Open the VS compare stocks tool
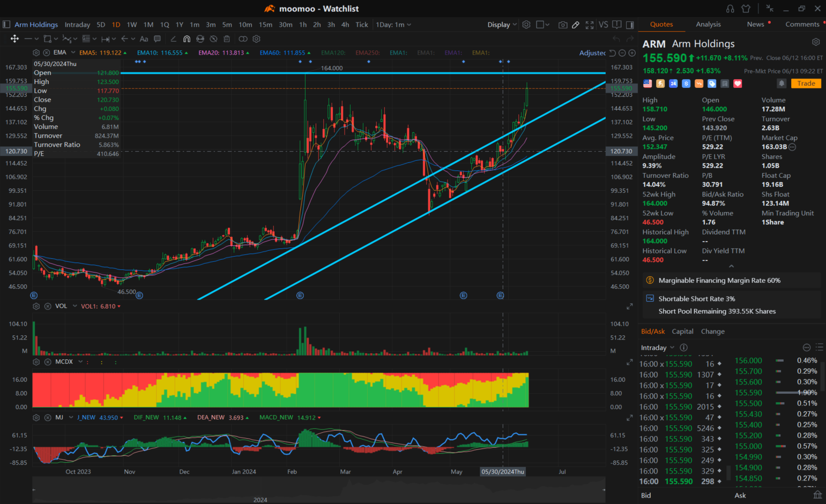 (604, 25)
